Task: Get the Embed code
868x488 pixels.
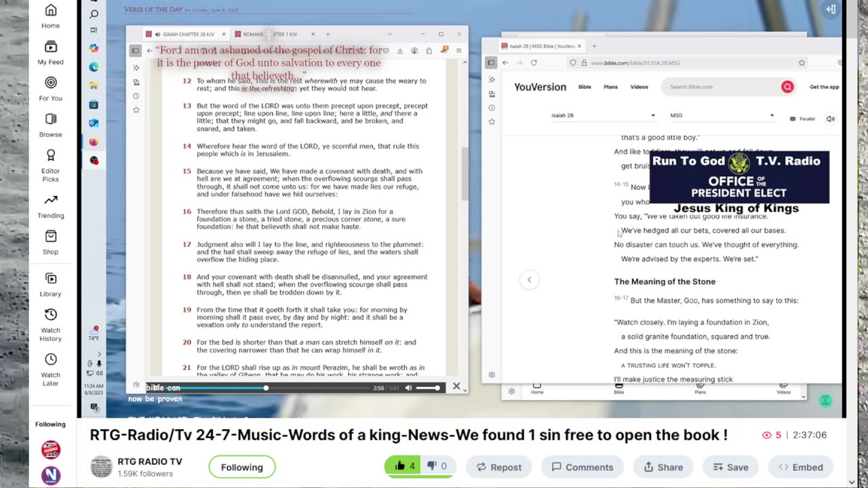Action: click(x=800, y=467)
